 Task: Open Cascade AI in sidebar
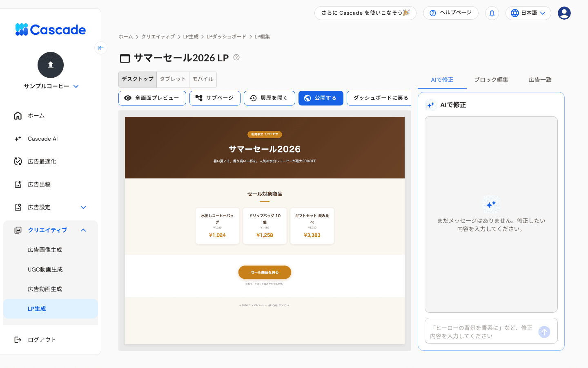point(51,139)
